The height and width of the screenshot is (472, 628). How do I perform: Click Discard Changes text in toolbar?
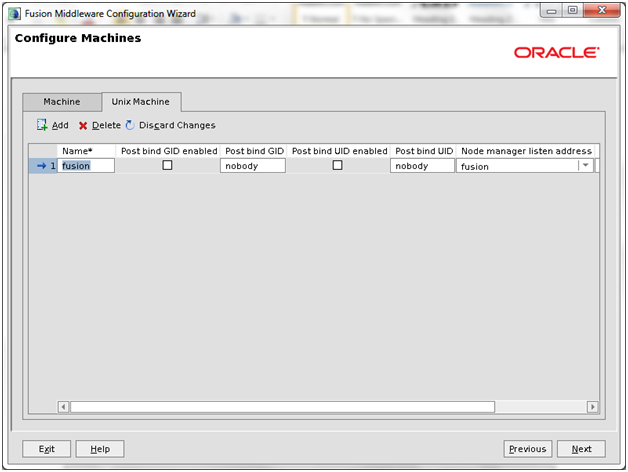click(177, 125)
